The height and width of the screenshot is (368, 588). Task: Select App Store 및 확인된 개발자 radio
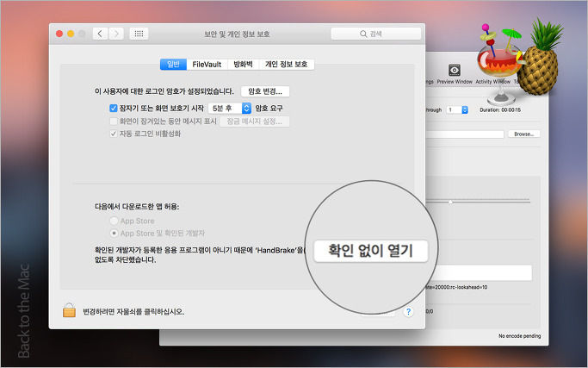[x=114, y=234]
